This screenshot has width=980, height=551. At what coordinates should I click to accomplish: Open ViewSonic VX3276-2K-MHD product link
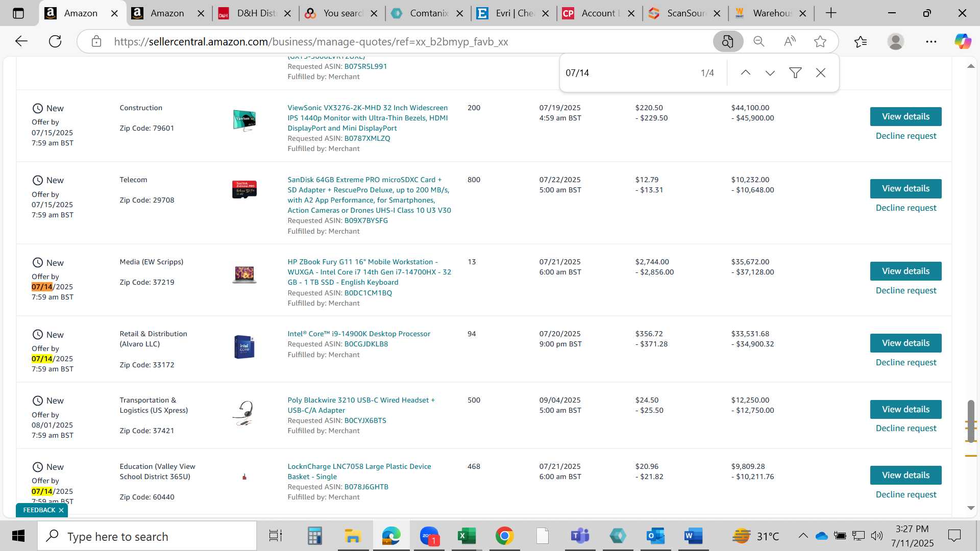coord(367,118)
